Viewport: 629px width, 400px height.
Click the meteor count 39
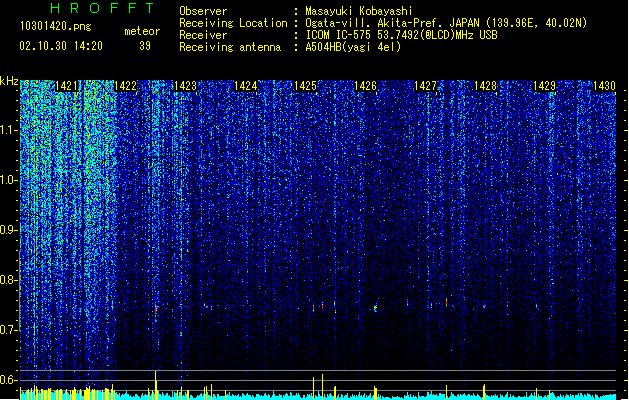coord(145,46)
